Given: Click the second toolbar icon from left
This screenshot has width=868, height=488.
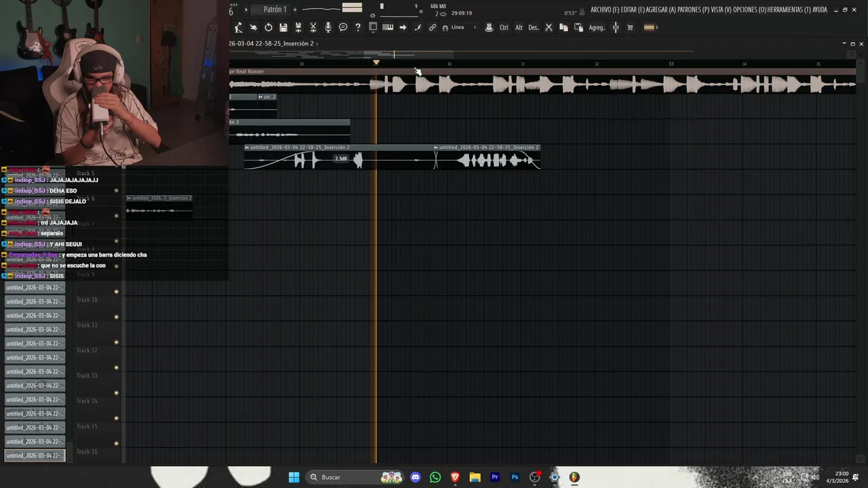Looking at the screenshot, I should click(254, 28).
